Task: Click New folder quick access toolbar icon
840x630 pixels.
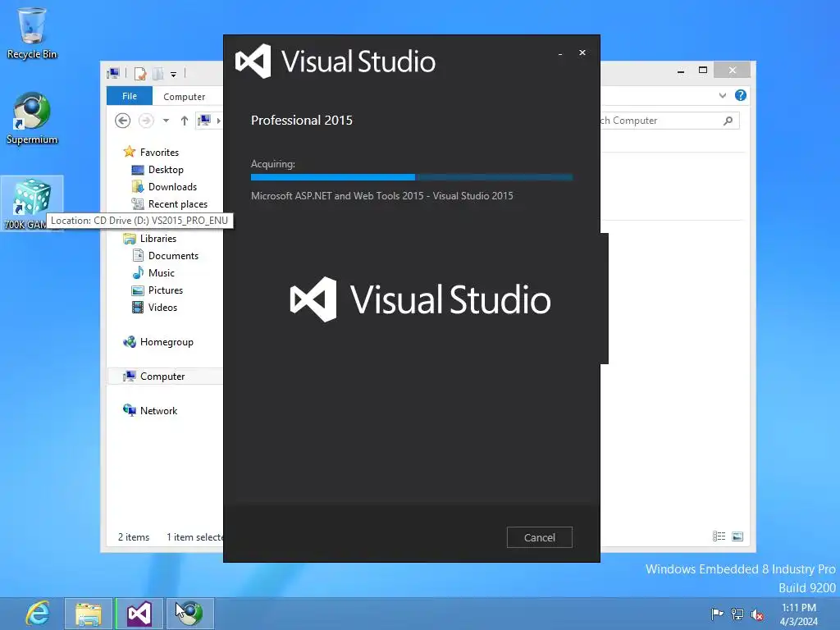Action: point(158,73)
